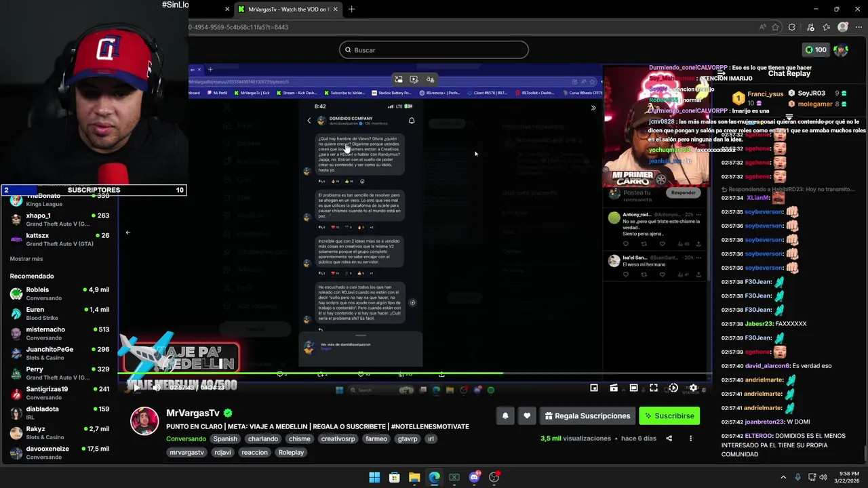Image resolution: width=868 pixels, height=488 pixels.
Task: Open the davooxeneize recommended channel
Action: click(x=60, y=453)
